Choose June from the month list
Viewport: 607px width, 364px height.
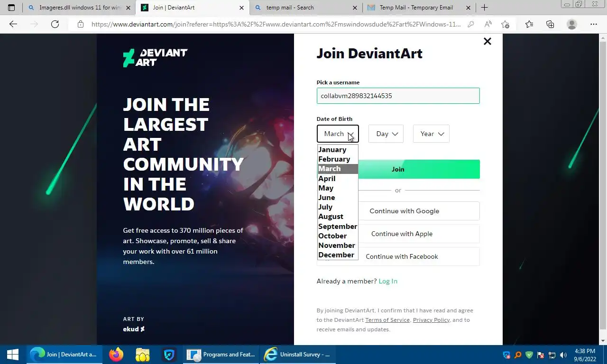click(338, 197)
